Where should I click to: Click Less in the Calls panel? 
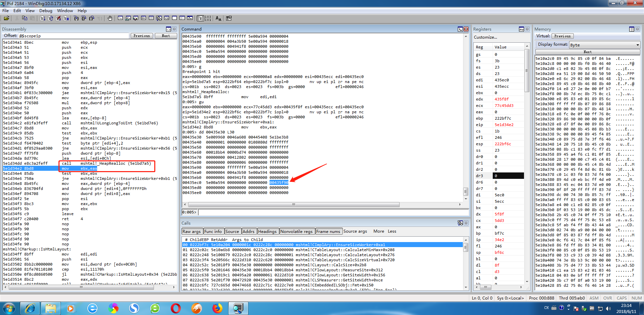coord(392,231)
